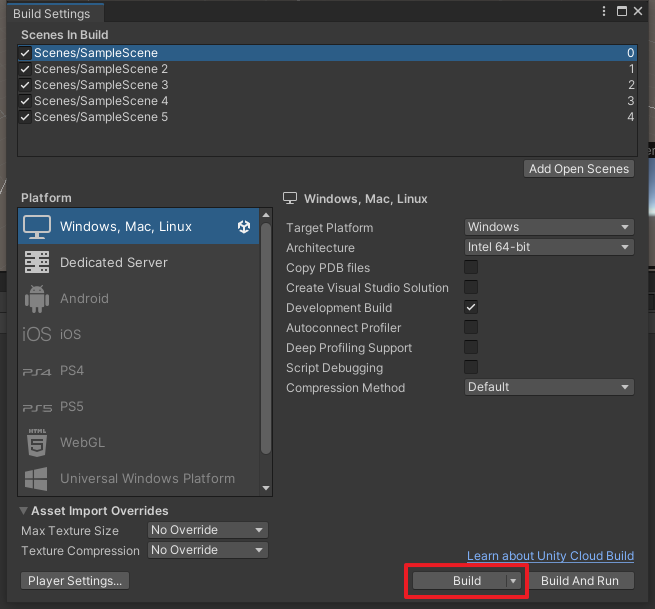The image size is (655, 609).
Task: Click the large iOS logo icon
Action: click(x=37, y=334)
